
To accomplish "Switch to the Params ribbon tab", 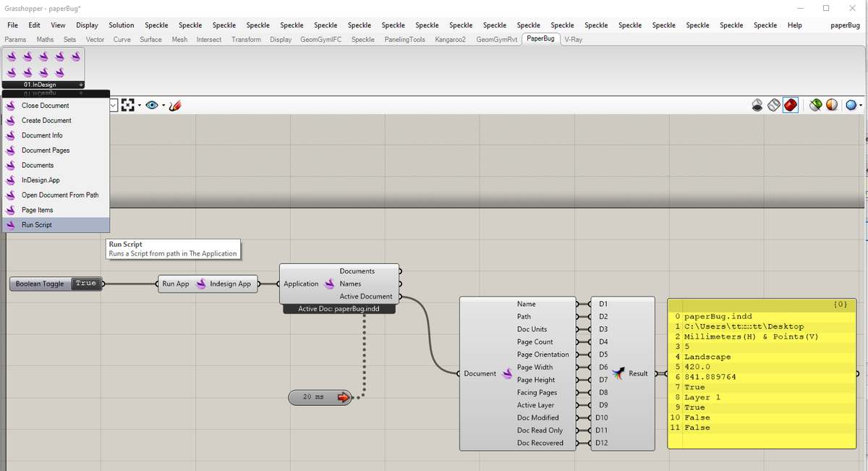I will (15, 39).
